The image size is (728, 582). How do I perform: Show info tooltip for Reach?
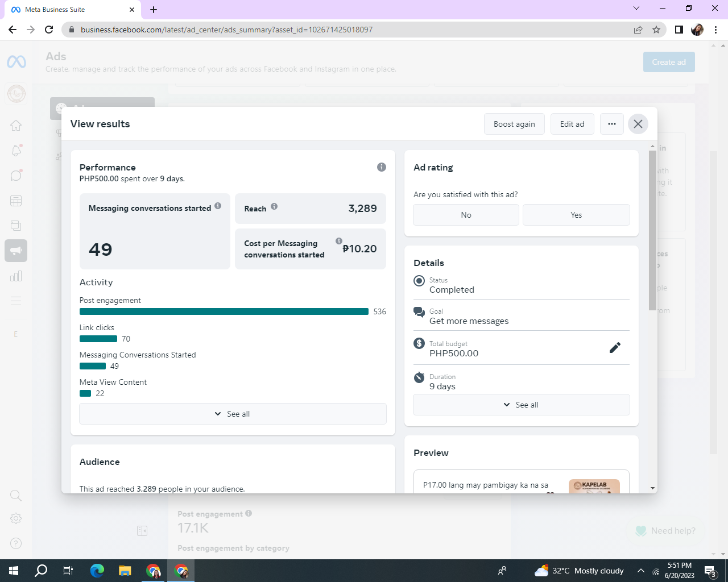coord(274,206)
